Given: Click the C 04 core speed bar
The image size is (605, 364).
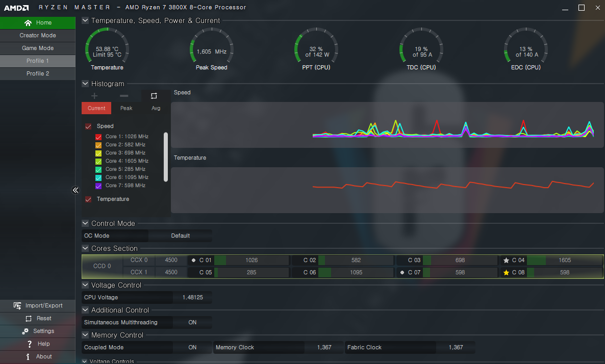Looking at the screenshot, I should [565, 261].
